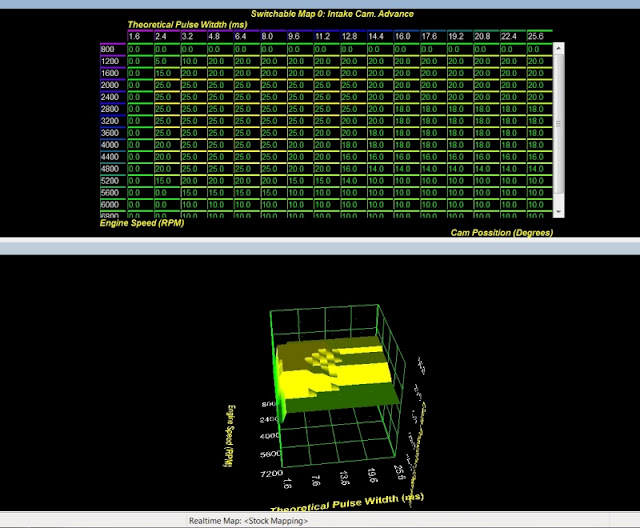
Task: Select the 16.0 ms column header
Action: 407,36
